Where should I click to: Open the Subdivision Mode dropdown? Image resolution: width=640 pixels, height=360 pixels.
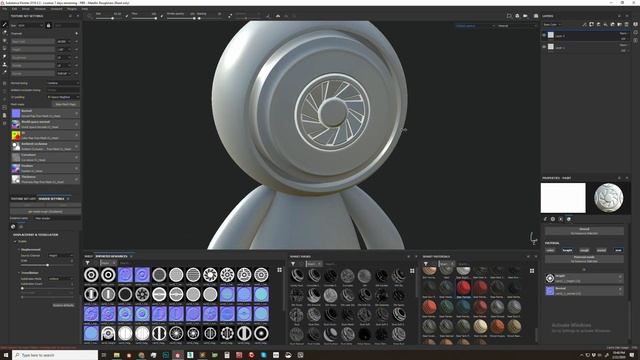(60, 279)
